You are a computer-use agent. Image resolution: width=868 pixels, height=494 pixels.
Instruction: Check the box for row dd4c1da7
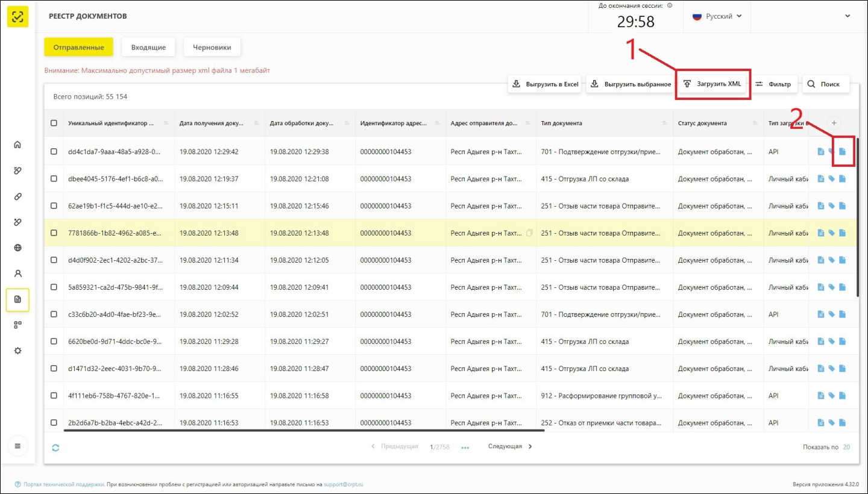[x=54, y=151]
